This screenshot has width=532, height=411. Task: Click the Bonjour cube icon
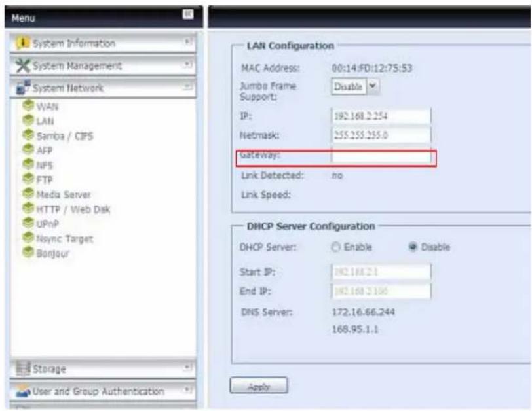[x=28, y=253]
